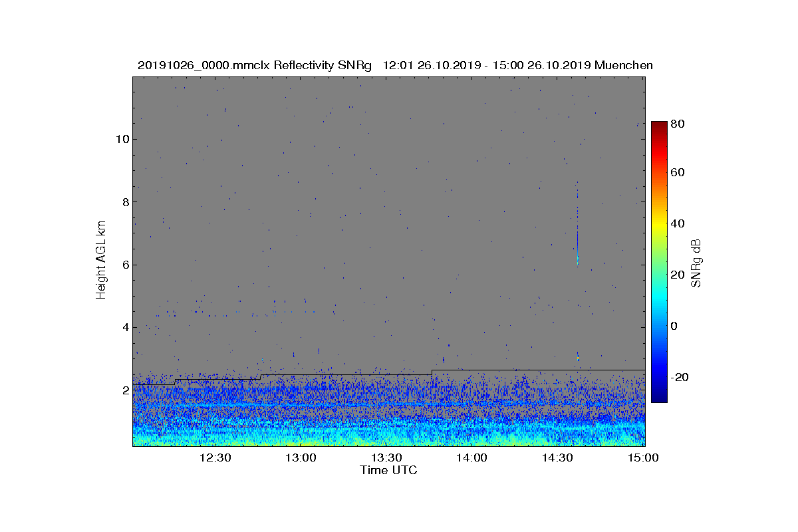Click the height tick label 2
This screenshot has height=532, width=798.
pyautogui.click(x=125, y=390)
